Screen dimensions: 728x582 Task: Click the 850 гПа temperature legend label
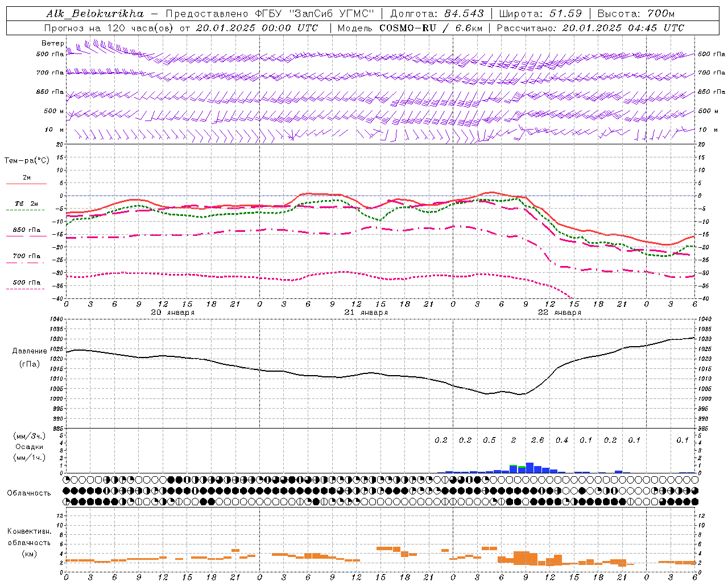[27, 230]
